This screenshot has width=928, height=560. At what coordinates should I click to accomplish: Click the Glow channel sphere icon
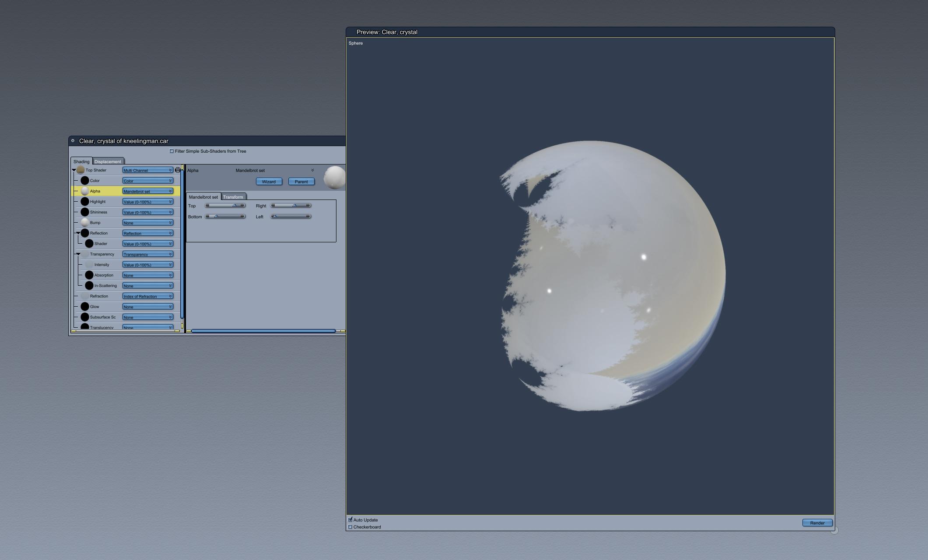(85, 307)
